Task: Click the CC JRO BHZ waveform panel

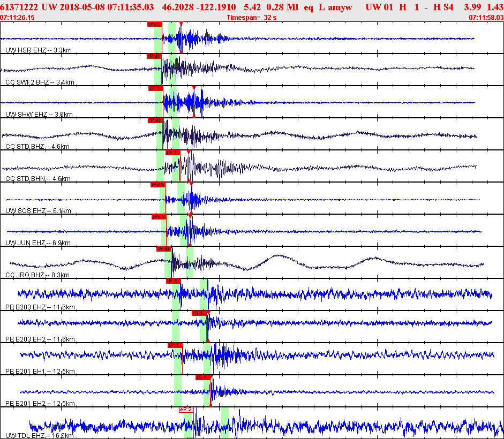Action: click(252, 262)
